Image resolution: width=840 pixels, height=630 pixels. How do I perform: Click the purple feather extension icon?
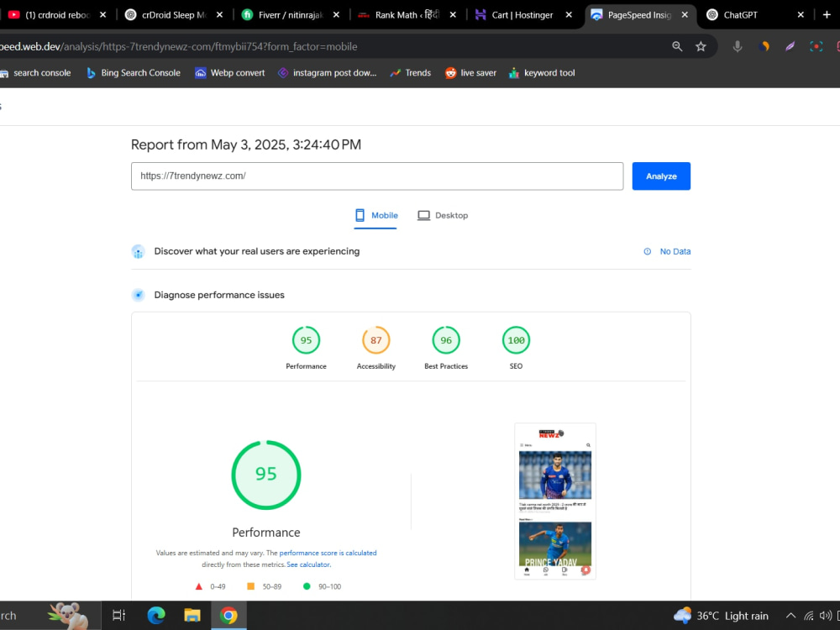tap(790, 46)
